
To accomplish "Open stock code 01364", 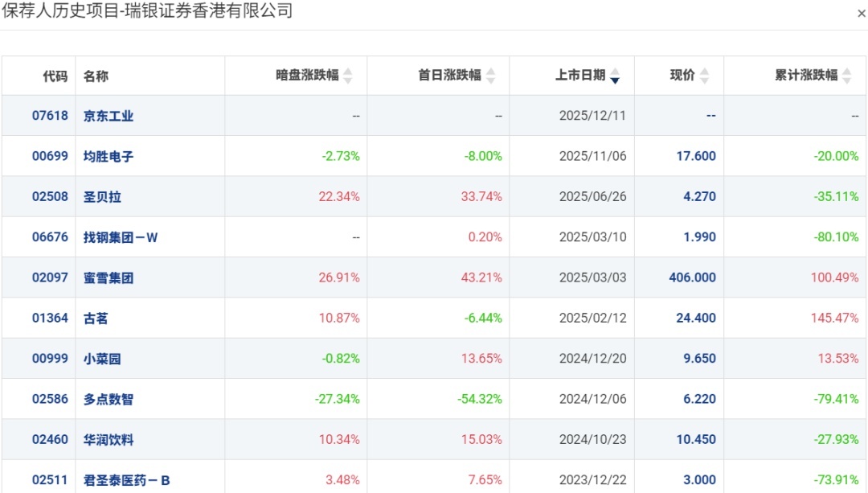I will coord(50,318).
